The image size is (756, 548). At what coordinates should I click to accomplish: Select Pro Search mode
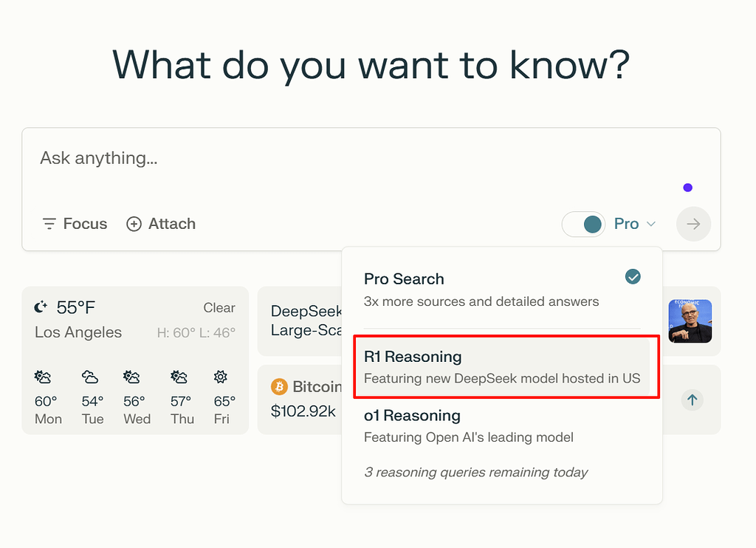pyautogui.click(x=502, y=290)
